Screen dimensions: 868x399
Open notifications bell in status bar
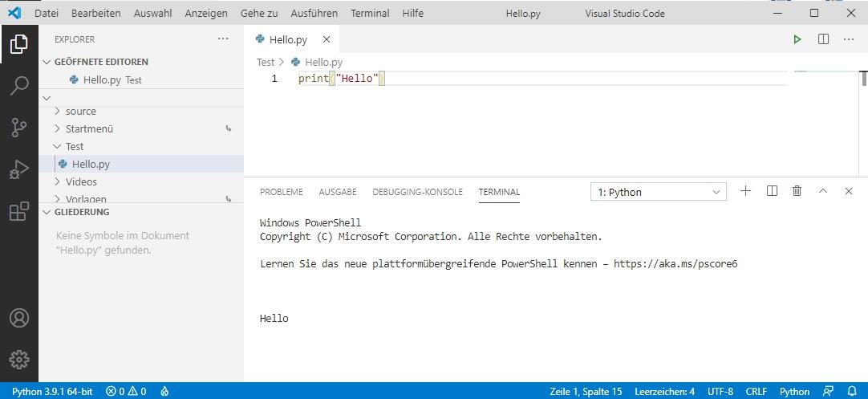pos(852,391)
